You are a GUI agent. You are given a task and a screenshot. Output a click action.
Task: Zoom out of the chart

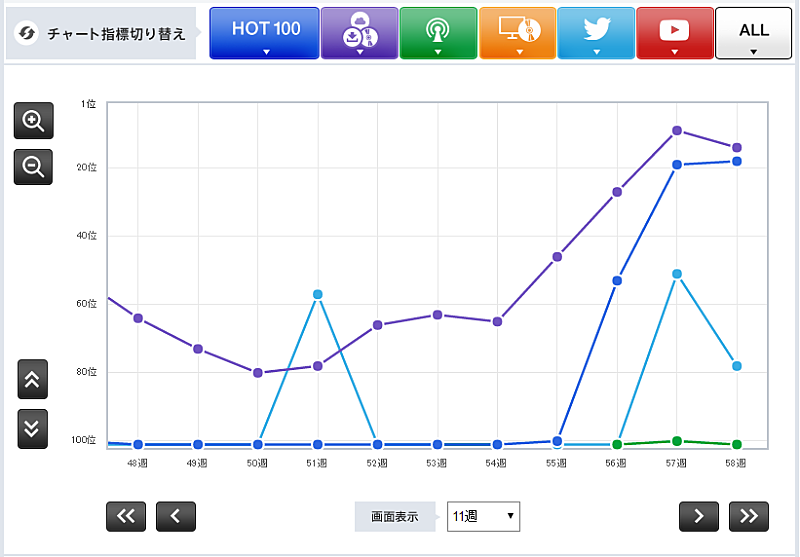pyautogui.click(x=33, y=167)
